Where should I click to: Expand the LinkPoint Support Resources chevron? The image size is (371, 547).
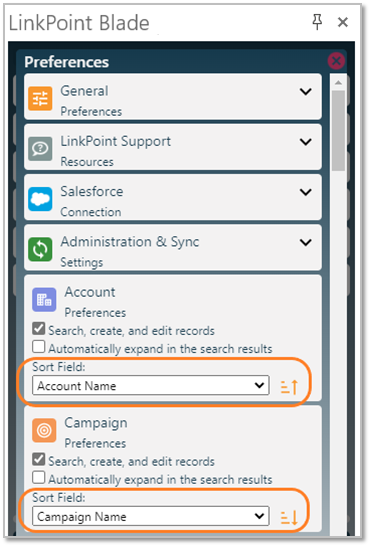pyautogui.click(x=306, y=142)
